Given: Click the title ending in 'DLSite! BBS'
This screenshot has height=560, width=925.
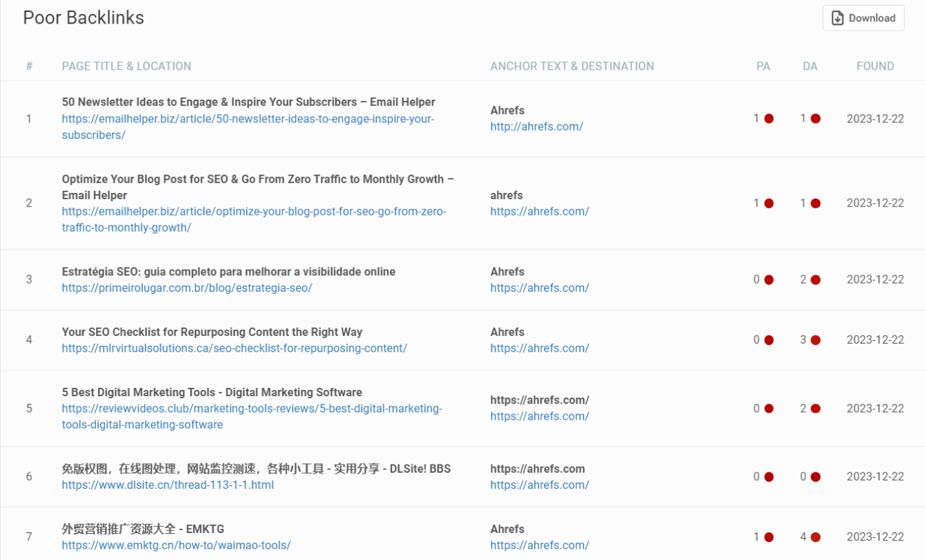Looking at the screenshot, I should click(256, 469).
